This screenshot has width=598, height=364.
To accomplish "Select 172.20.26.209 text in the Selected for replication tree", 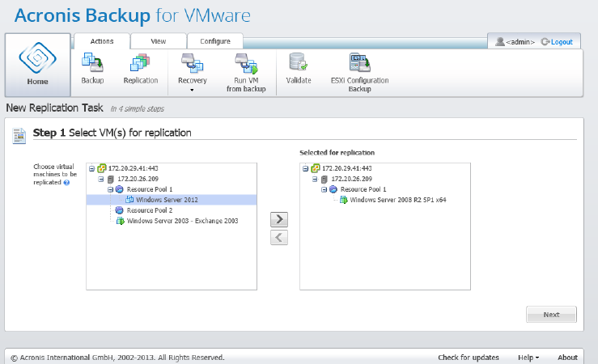I will (x=352, y=179).
